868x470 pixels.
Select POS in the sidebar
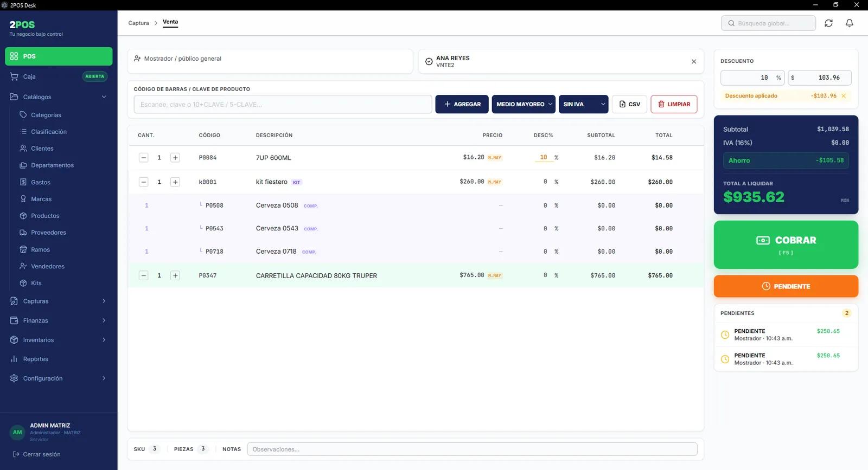(59, 56)
